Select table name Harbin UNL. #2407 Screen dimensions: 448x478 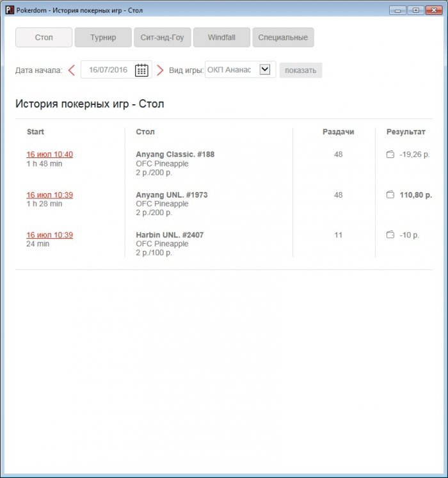pos(170,235)
